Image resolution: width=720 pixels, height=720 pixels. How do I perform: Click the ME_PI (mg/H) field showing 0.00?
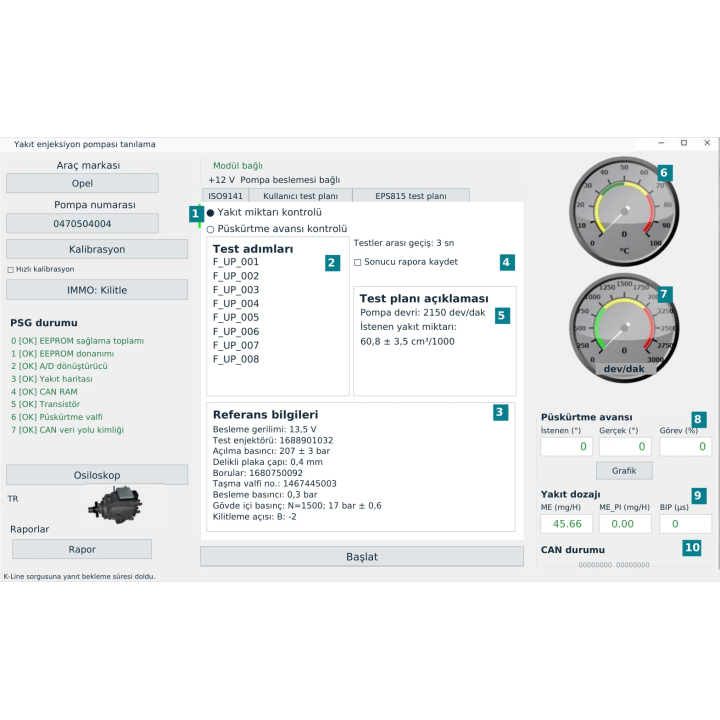[x=625, y=524]
